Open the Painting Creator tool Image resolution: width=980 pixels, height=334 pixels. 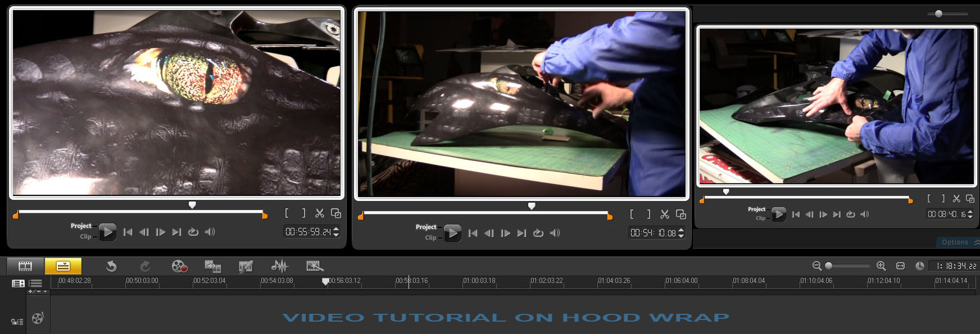coord(246,266)
